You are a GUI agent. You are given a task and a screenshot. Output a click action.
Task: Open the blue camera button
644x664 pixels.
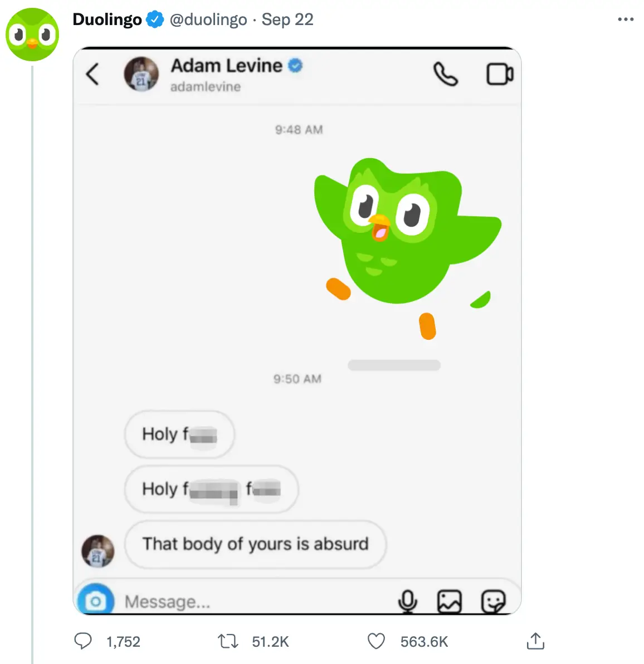[96, 601]
